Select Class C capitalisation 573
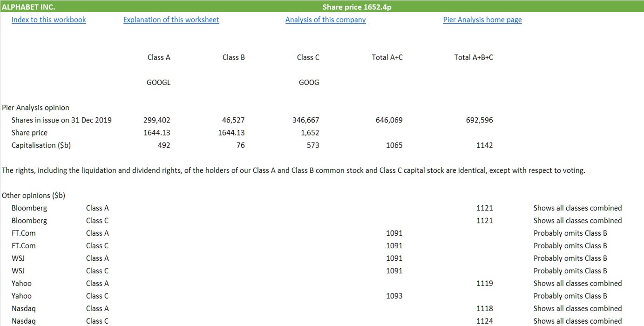This screenshot has height=326, width=644. (313, 145)
